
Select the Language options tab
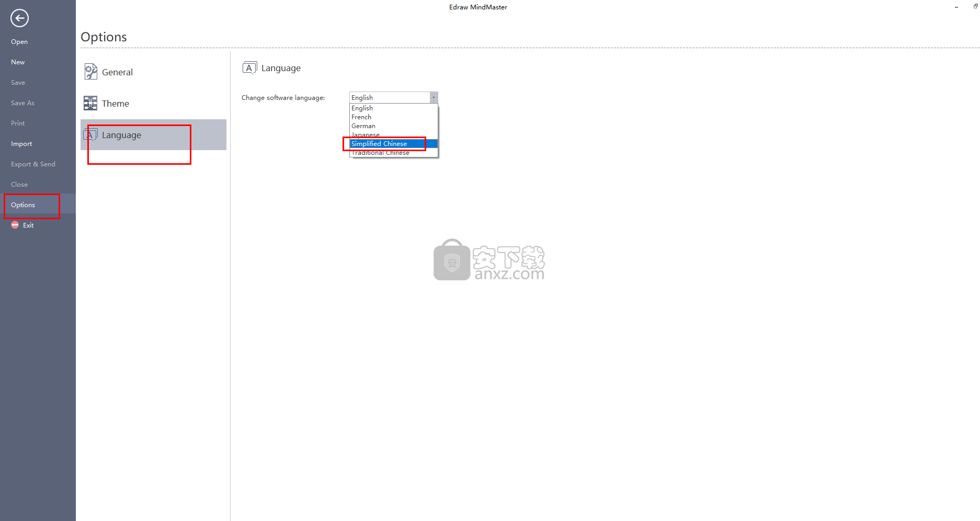coord(153,135)
